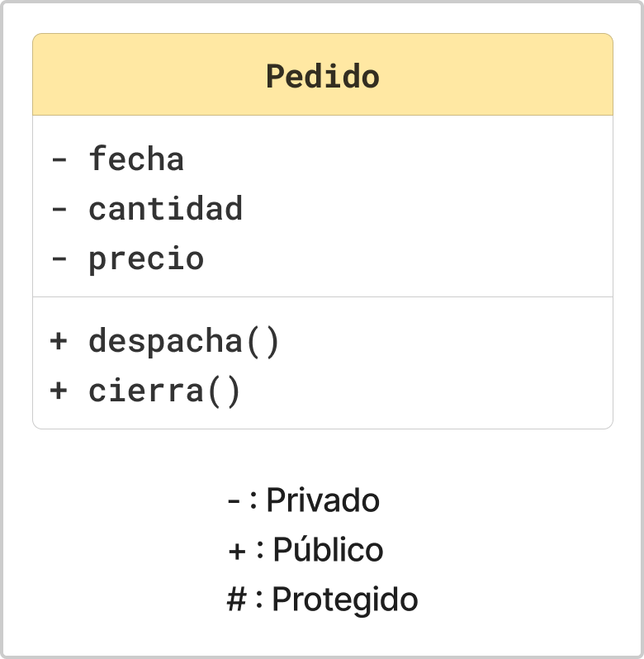This screenshot has height=659, width=644.
Task: Click the plus sign in the Público legend
Action: coord(237,551)
